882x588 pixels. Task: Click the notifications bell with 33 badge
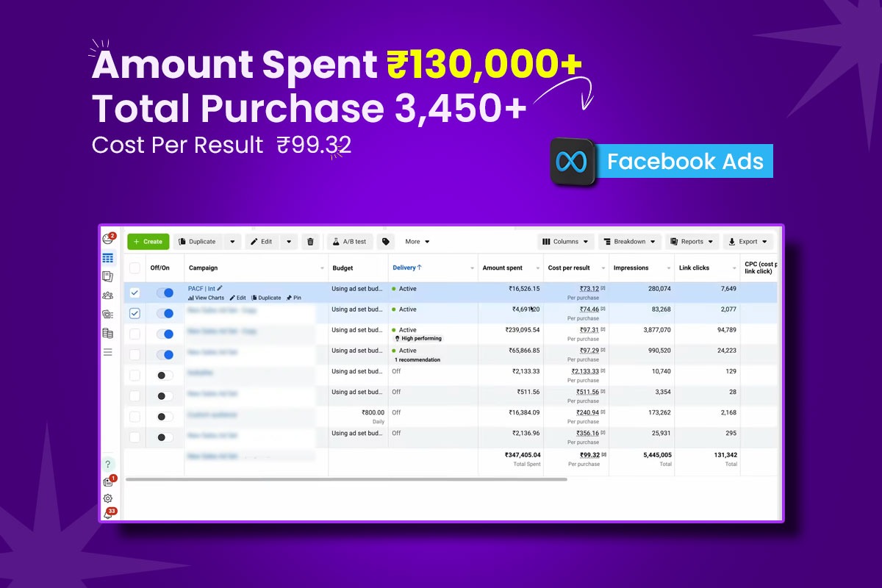click(108, 514)
